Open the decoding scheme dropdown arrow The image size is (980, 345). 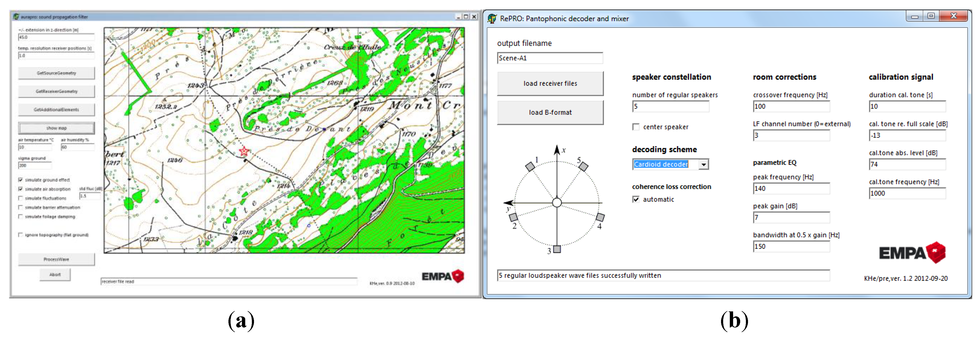[x=704, y=164]
